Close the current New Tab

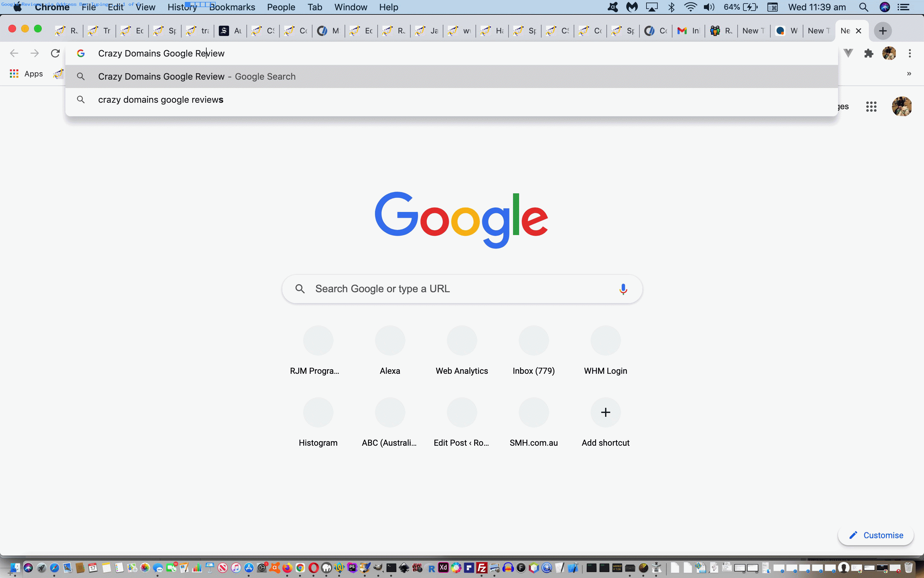tap(859, 31)
